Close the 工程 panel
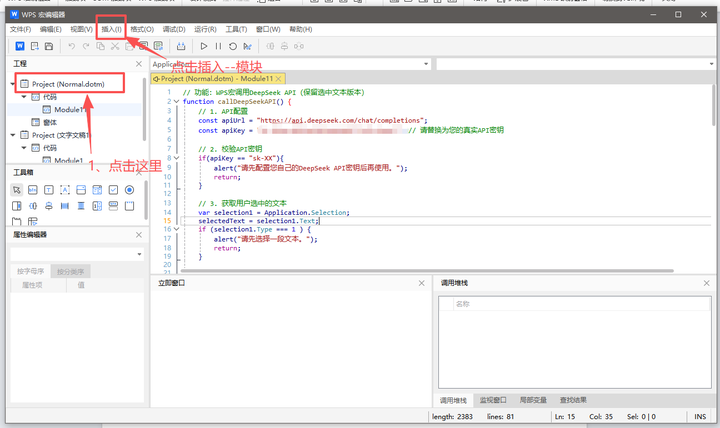The width and height of the screenshot is (720, 428). tap(139, 64)
